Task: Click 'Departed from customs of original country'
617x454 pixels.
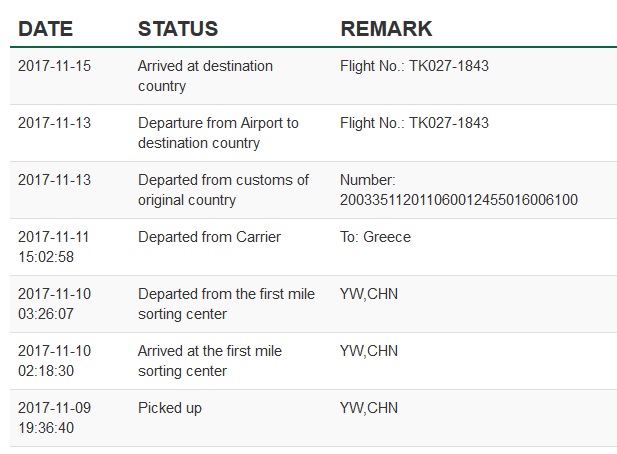Action: click(x=223, y=190)
